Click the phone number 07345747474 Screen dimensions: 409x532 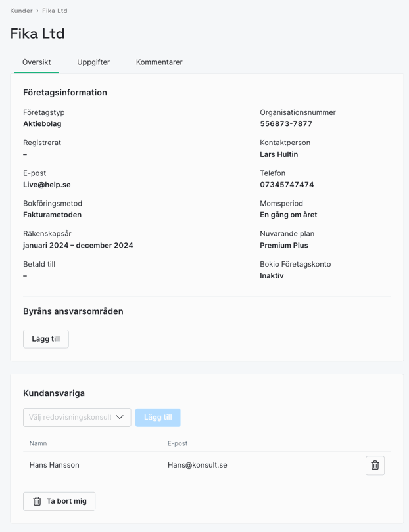[287, 185]
